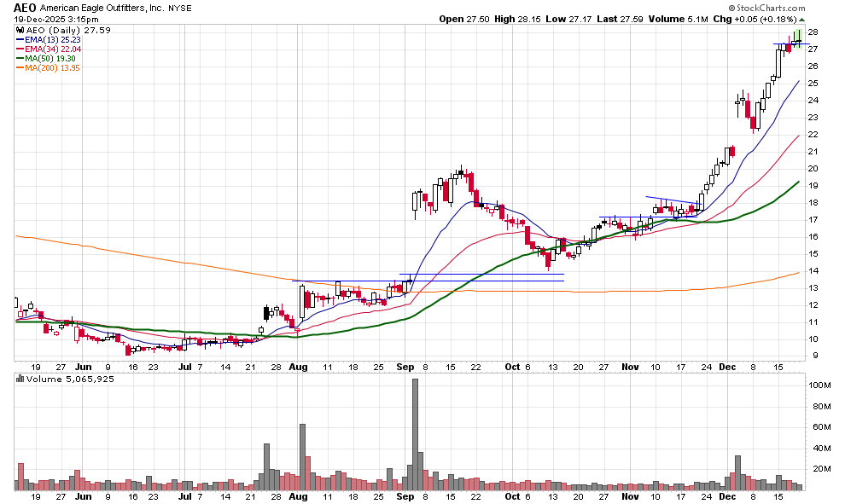Click the candlestick icon beside AEO (Daily)
The height and width of the screenshot is (504, 845).
[x=20, y=31]
